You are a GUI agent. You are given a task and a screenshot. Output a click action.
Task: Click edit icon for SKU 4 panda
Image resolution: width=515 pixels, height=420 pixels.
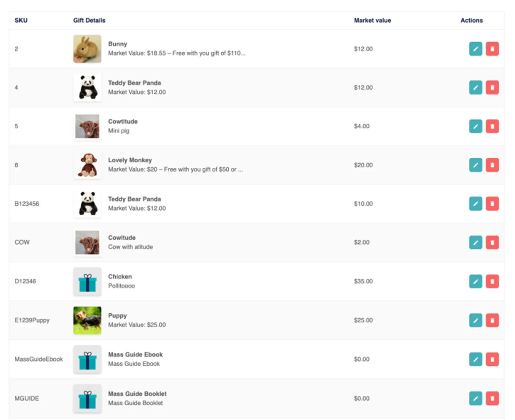[475, 88]
